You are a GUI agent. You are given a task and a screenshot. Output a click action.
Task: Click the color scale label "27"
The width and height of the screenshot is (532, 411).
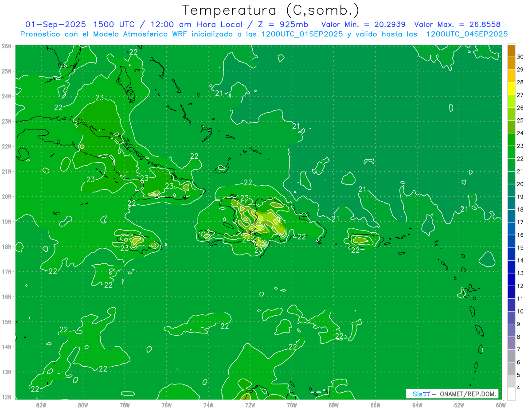520,95
